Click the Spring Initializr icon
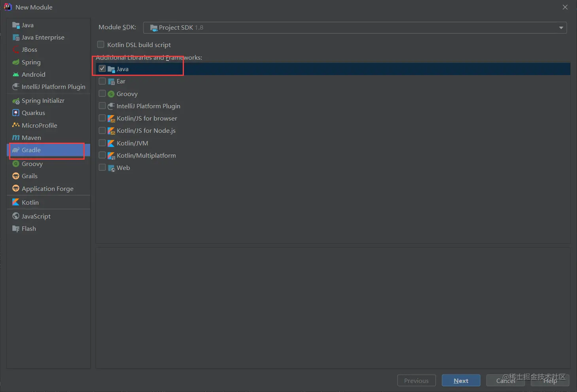This screenshot has width=577, height=392. (x=16, y=101)
